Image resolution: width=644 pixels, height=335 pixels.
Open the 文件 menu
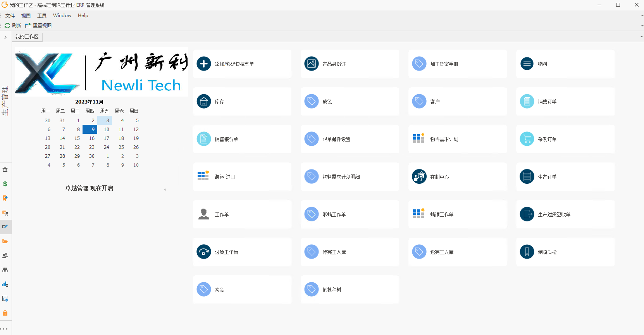coord(10,16)
